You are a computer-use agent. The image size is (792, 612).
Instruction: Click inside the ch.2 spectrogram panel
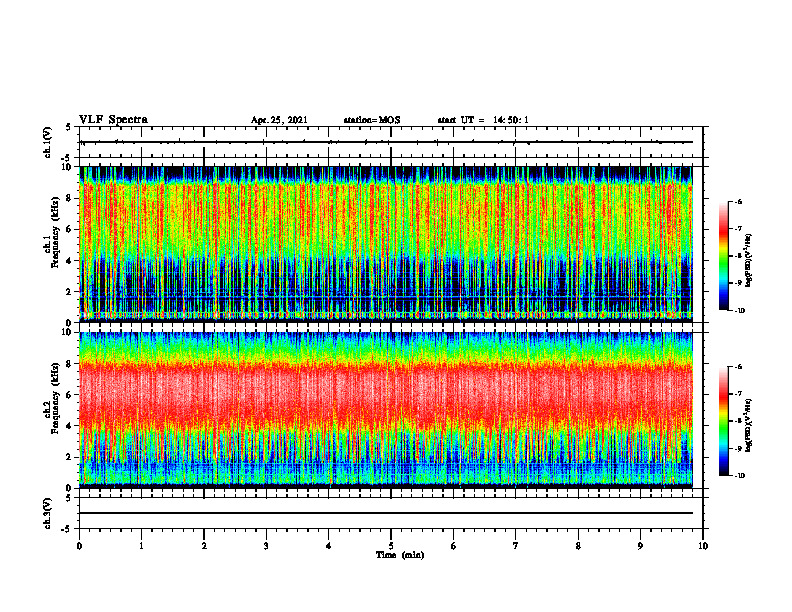pos(386,410)
